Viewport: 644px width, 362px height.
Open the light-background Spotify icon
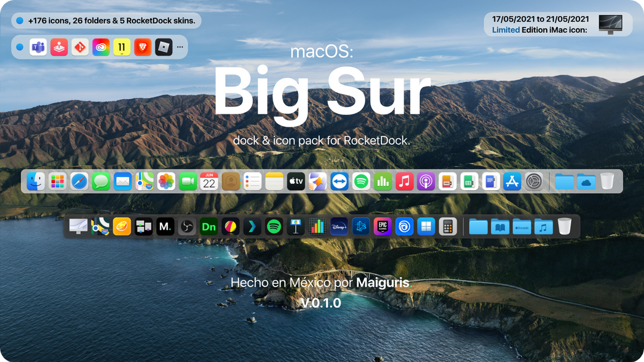[361, 181]
